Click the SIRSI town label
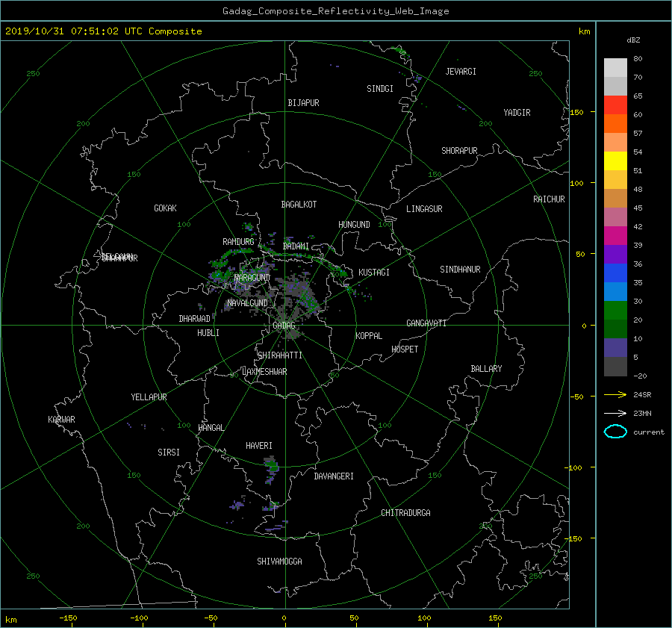This screenshot has width=672, height=628. (169, 453)
